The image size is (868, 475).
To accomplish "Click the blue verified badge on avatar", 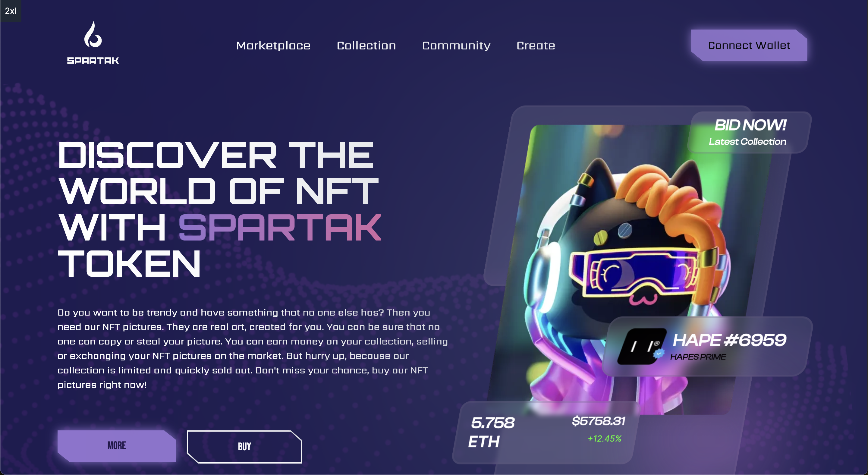I will tap(659, 354).
